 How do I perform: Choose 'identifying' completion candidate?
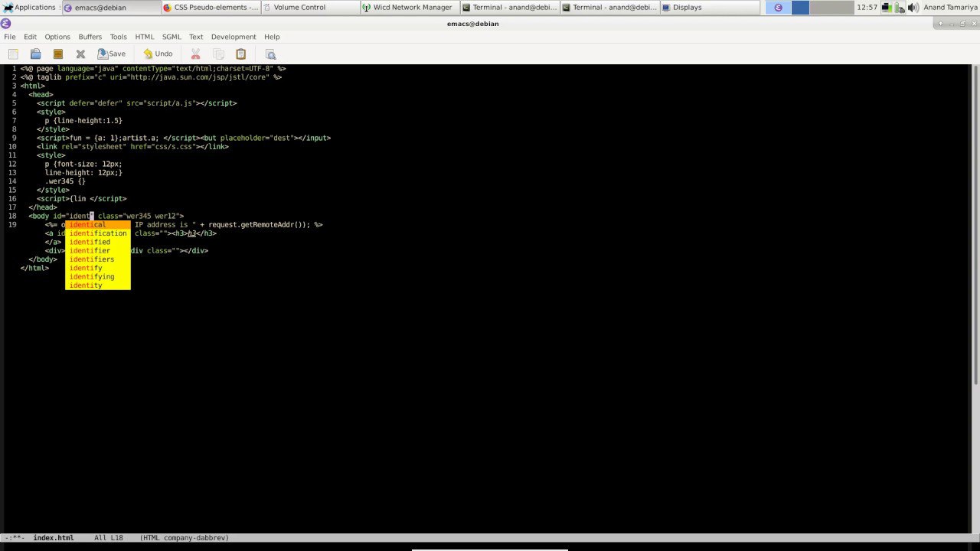coord(98,276)
